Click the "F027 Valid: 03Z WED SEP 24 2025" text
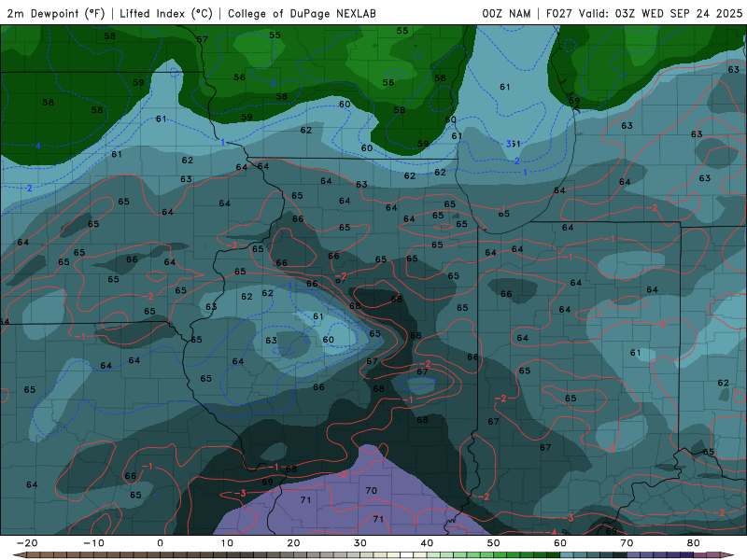747x560 pixels. pyautogui.click(x=644, y=13)
